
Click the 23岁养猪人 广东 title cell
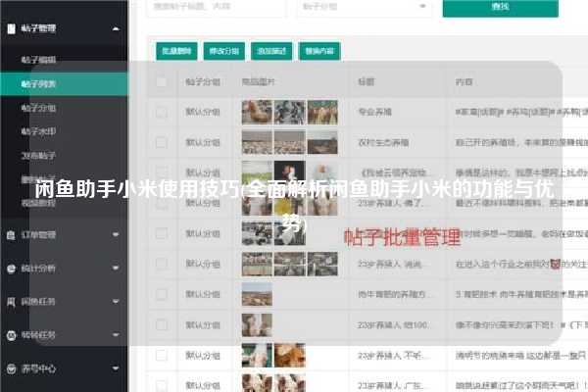[x=391, y=385]
